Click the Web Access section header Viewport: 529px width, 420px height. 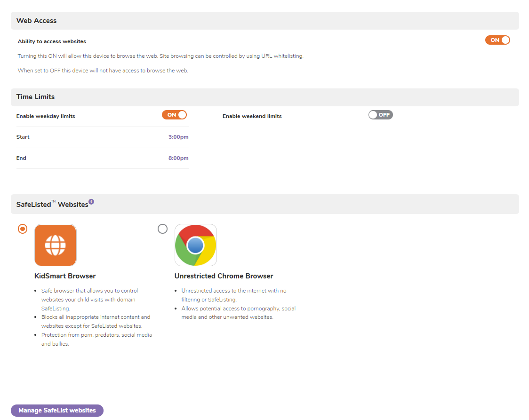coord(36,21)
